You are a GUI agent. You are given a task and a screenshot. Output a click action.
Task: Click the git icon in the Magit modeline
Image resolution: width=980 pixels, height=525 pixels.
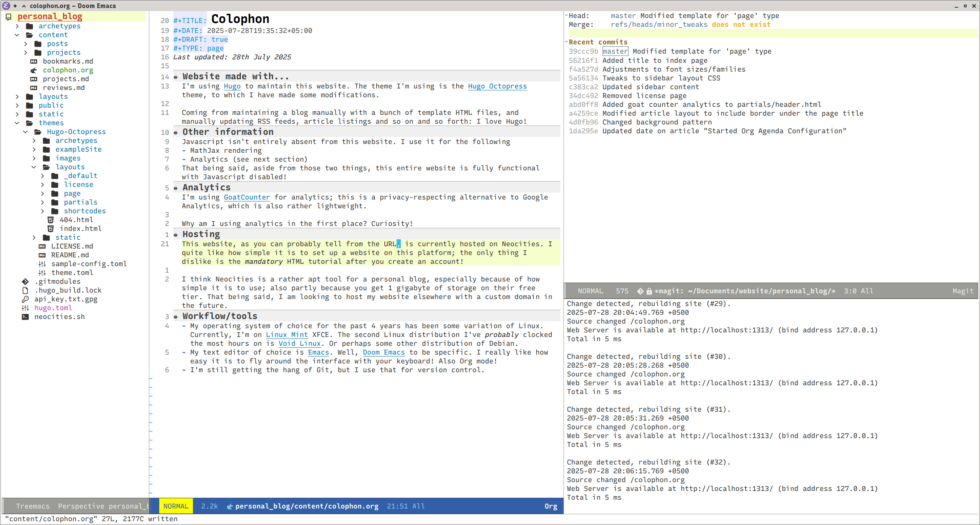640,291
